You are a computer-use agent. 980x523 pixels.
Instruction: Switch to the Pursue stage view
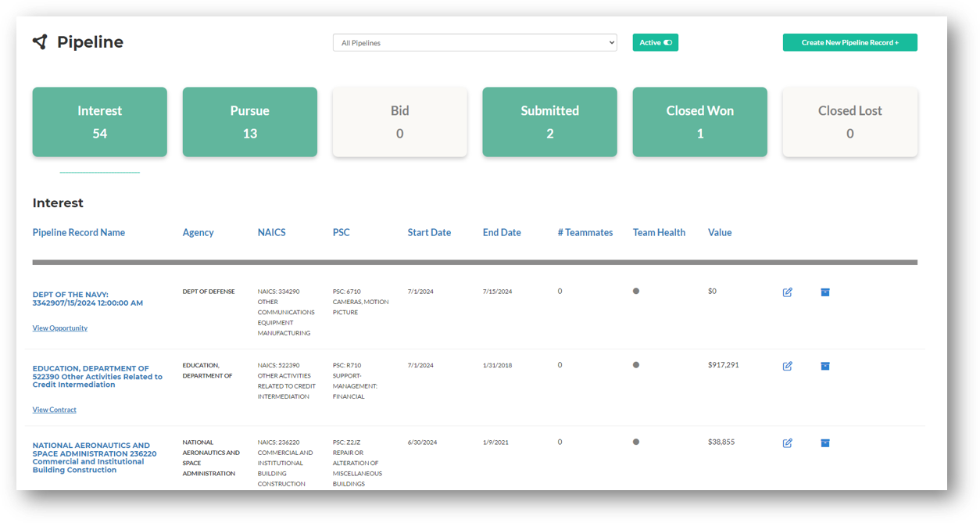(249, 122)
